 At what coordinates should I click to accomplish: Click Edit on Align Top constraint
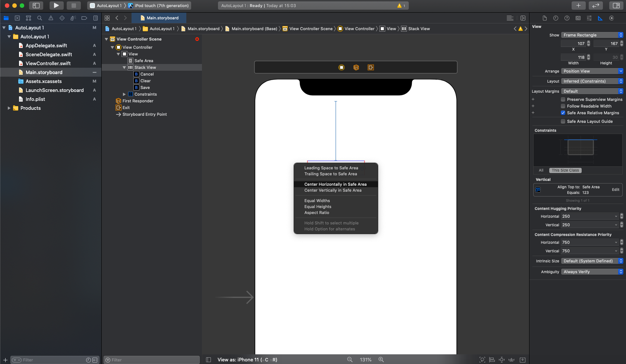[x=615, y=189]
